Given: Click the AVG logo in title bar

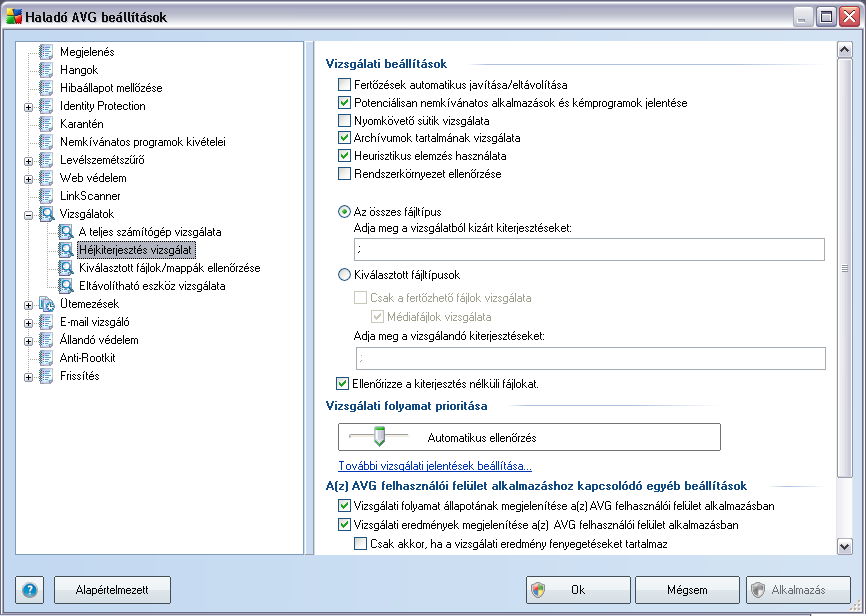Looking at the screenshot, I should 14,17.
